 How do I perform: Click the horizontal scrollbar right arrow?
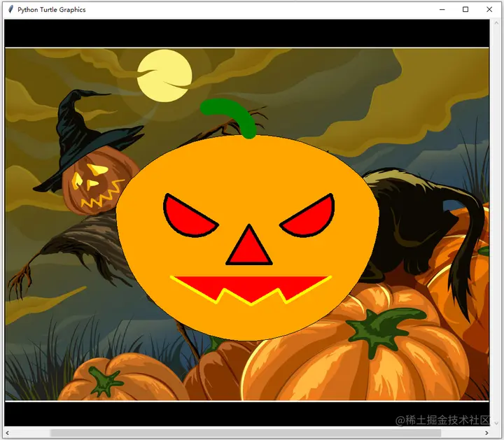486,433
